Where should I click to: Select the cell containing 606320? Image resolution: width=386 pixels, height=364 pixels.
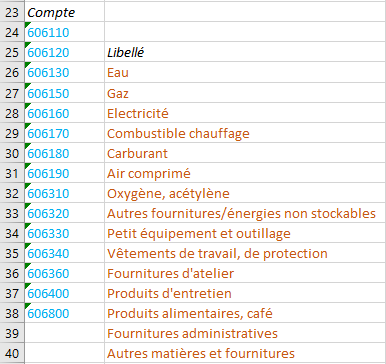point(65,213)
